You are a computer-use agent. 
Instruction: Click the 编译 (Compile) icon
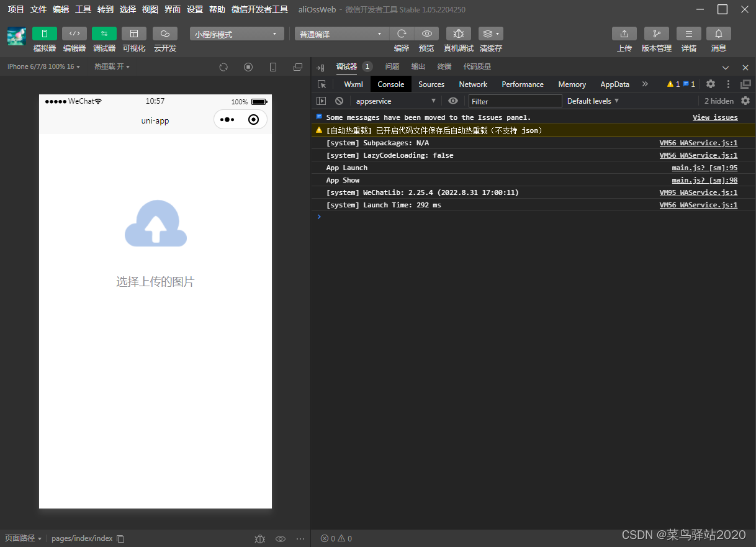[402, 34]
